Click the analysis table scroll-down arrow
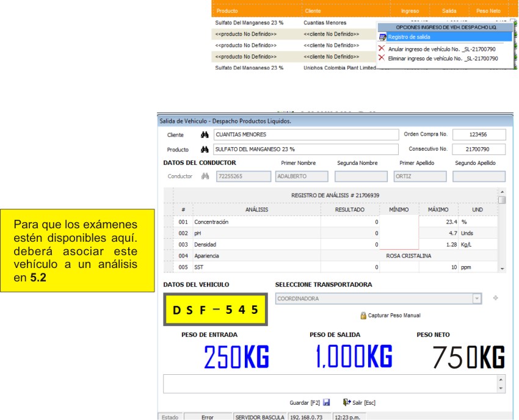Image resolution: width=519 pixels, height=420 pixels. coord(502,269)
